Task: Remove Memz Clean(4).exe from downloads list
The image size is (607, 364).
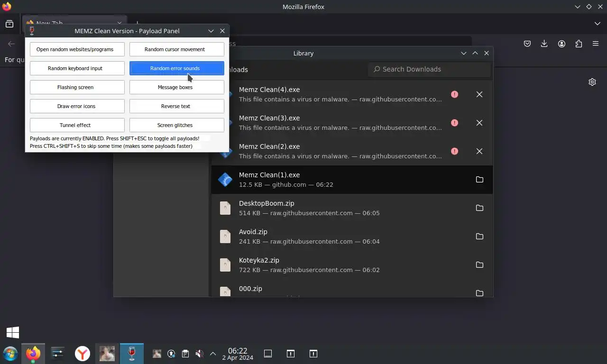Action: pyautogui.click(x=479, y=94)
